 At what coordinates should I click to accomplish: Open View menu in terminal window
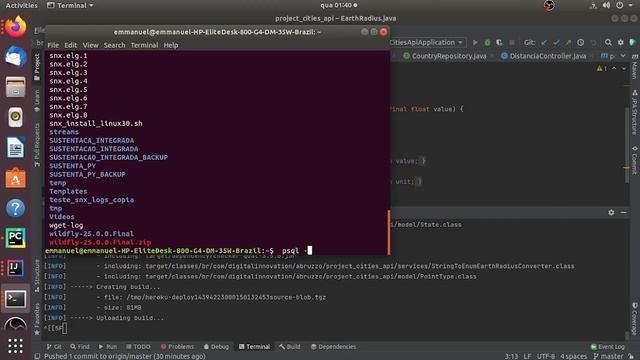[90, 45]
